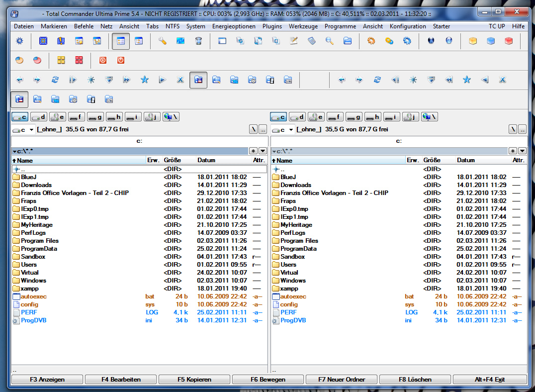The height and width of the screenshot is (392, 535).
Task: Click the blue cube icon
Action: 491,41
